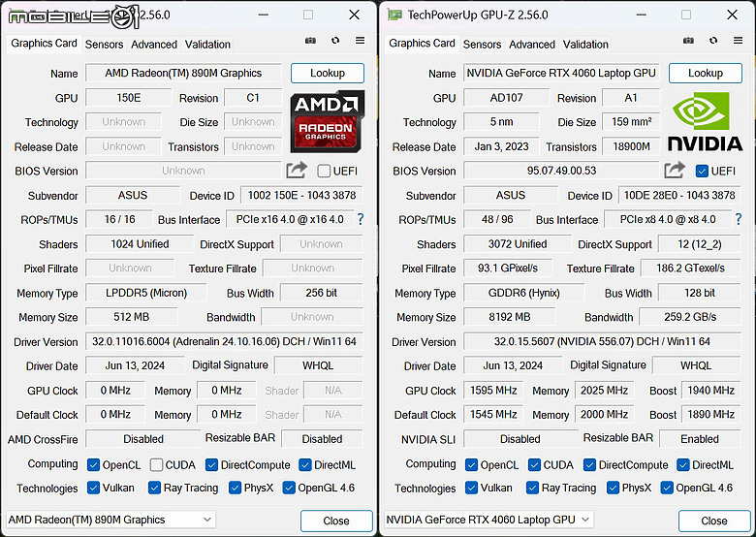Click the 1024 Unified shaders value
The image size is (756, 537).
[140, 244]
